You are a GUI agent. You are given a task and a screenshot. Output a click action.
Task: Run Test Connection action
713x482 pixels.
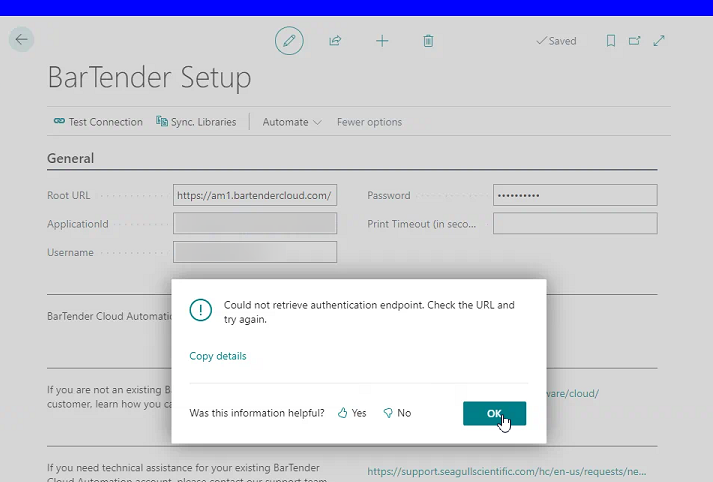98,122
